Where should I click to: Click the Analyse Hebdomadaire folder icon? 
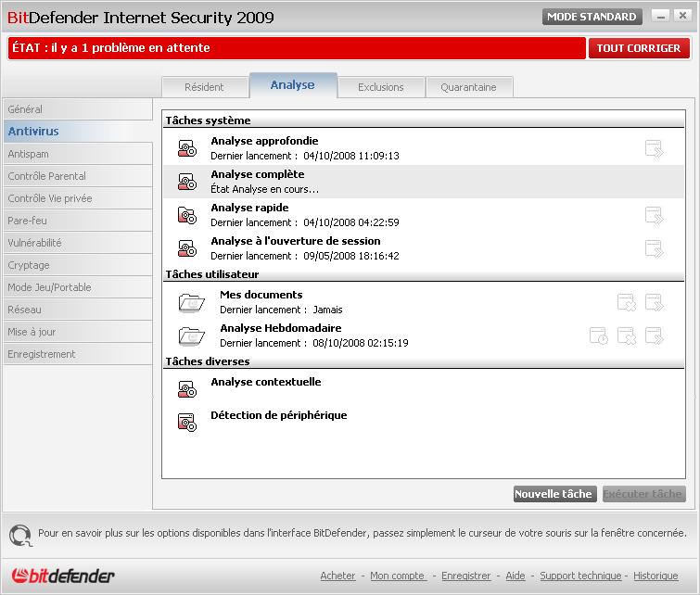tap(192, 336)
